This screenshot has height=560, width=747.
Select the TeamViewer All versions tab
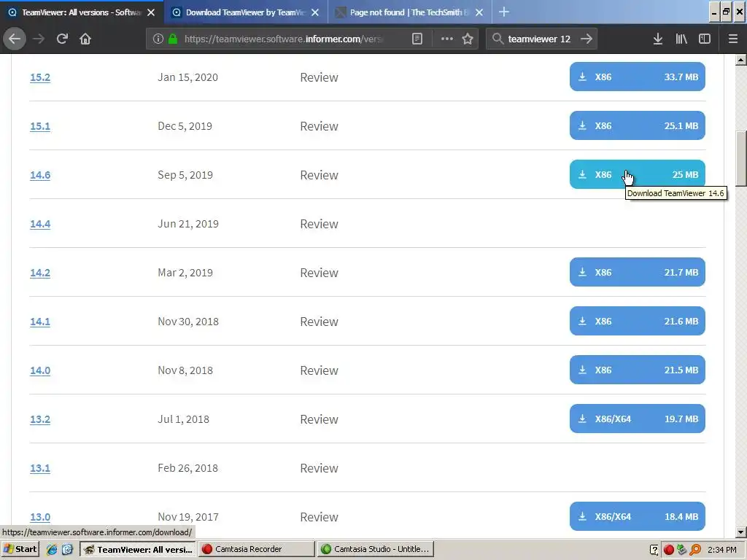click(x=82, y=12)
